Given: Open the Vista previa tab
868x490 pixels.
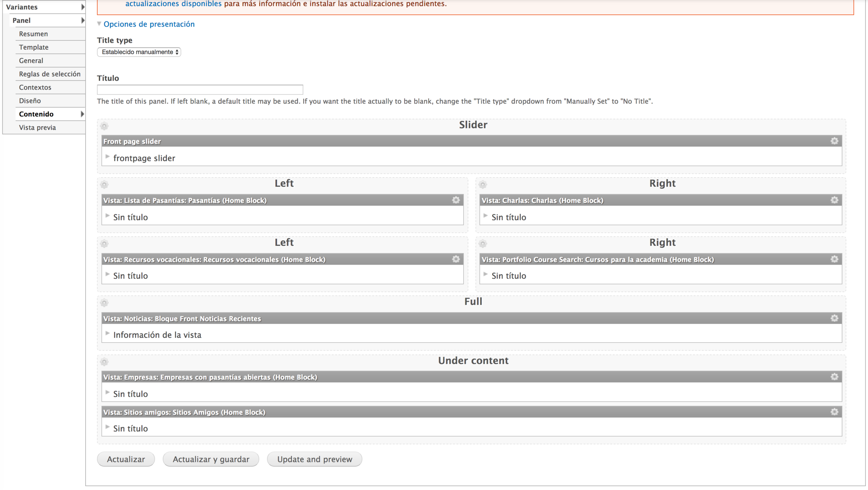Looking at the screenshot, I should click(37, 127).
